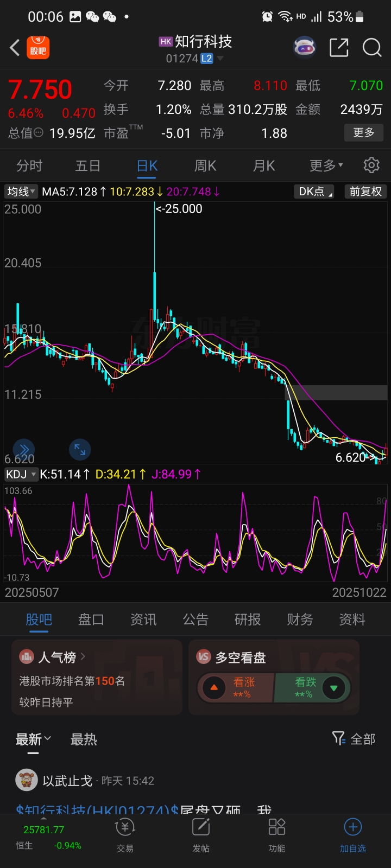The image size is (391, 868).
Task: Open the 前复权 adjustment selector
Action: coord(365,192)
